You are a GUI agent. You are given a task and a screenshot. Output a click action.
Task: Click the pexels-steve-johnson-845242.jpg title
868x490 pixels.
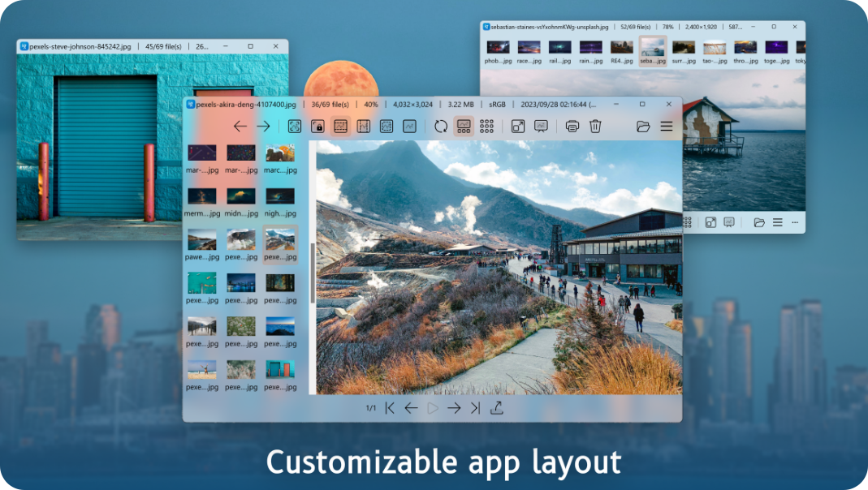(x=80, y=47)
